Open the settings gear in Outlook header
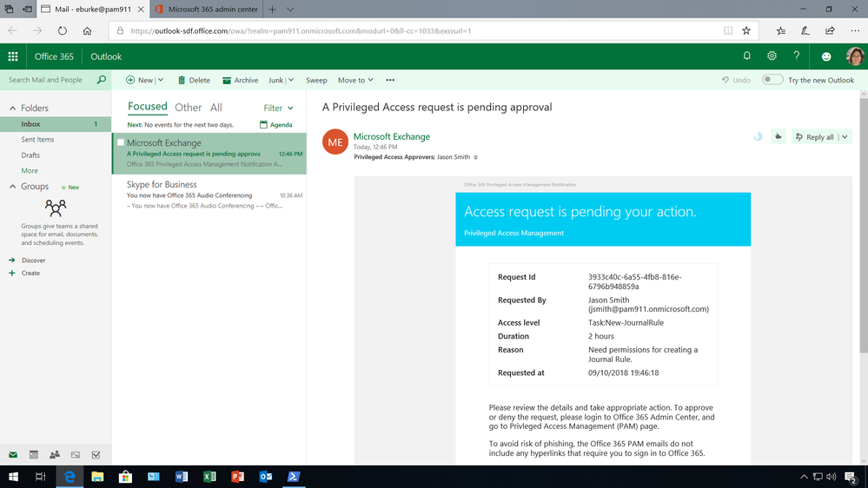The image size is (868, 488). click(x=772, y=56)
